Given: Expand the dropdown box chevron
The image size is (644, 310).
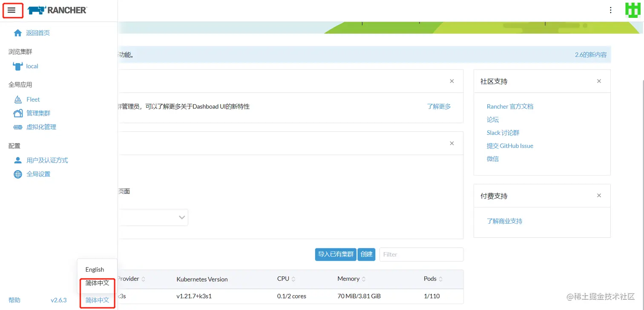Looking at the screenshot, I should [182, 217].
